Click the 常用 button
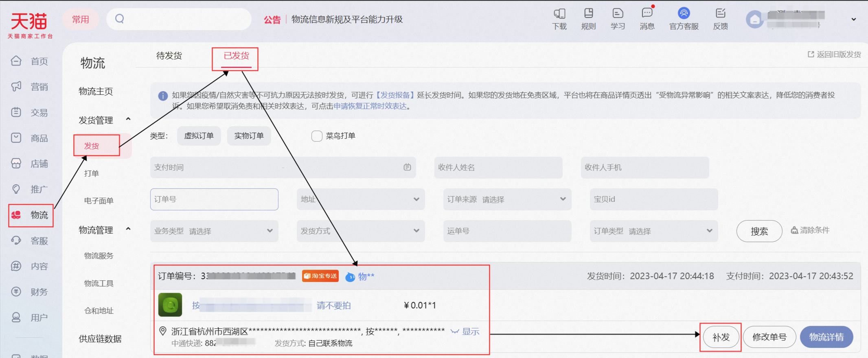This screenshot has height=358, width=868. point(81,19)
